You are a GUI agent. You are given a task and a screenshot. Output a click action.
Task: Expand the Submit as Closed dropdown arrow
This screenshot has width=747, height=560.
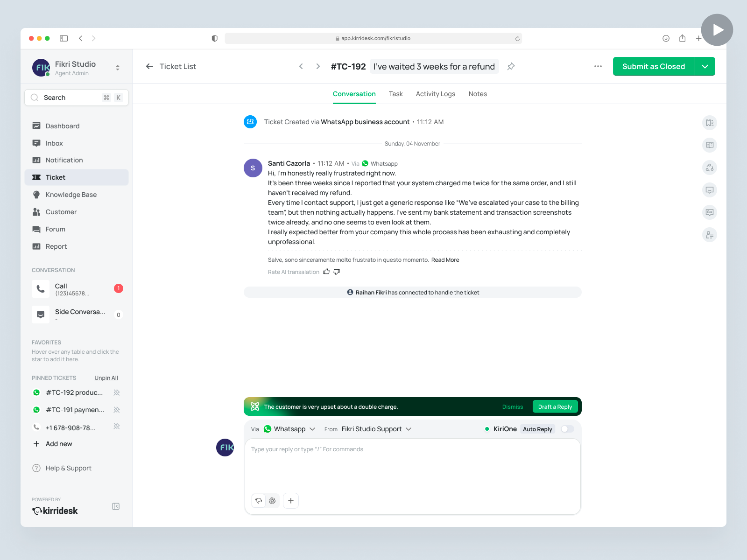tap(705, 66)
